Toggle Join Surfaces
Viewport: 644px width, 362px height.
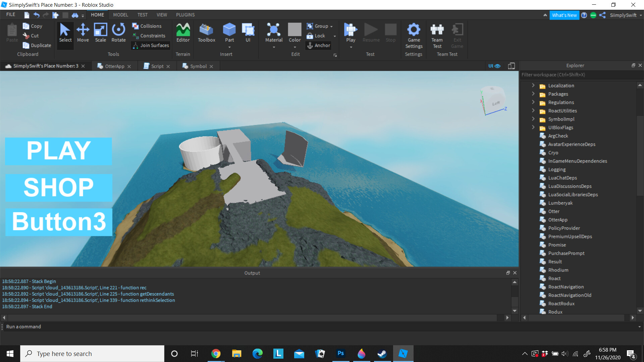(151, 45)
